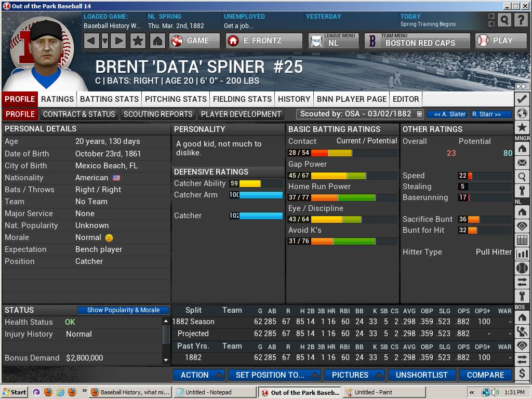Screen dimensions: 532x399
Task: Open the Boston Red Caps Team Menu
Action: (419, 41)
